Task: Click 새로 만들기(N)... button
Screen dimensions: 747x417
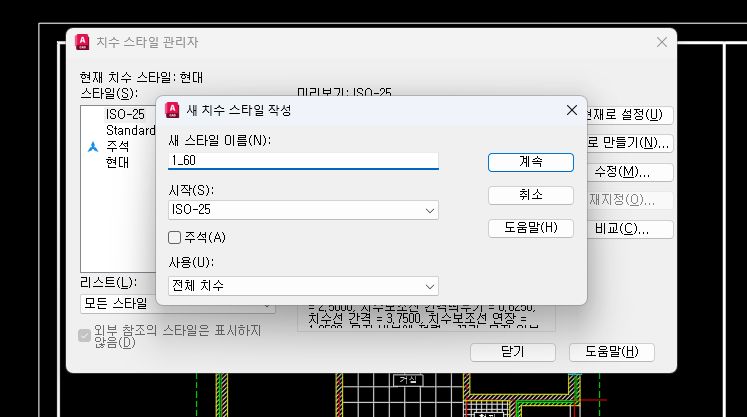Action: click(629, 143)
